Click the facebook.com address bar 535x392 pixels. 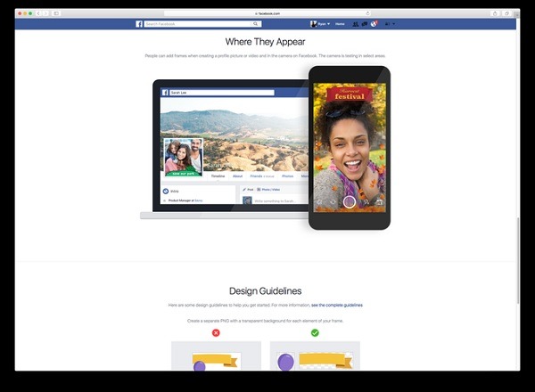pos(267,13)
